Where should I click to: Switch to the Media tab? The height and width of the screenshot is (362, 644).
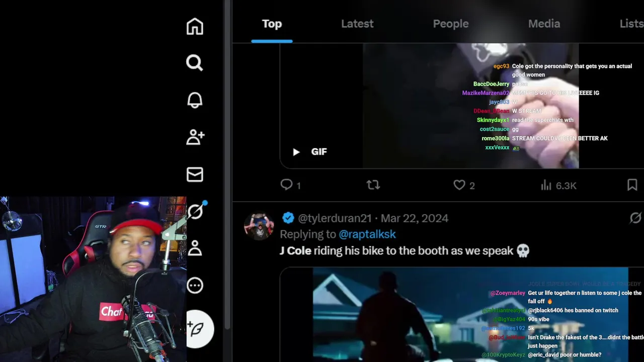click(544, 24)
